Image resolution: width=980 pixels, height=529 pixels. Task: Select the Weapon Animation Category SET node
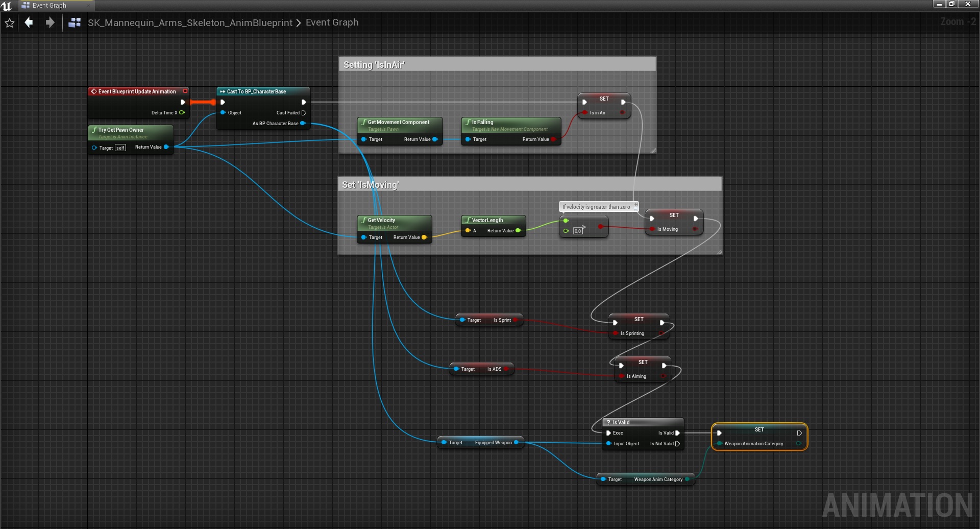coord(759,430)
